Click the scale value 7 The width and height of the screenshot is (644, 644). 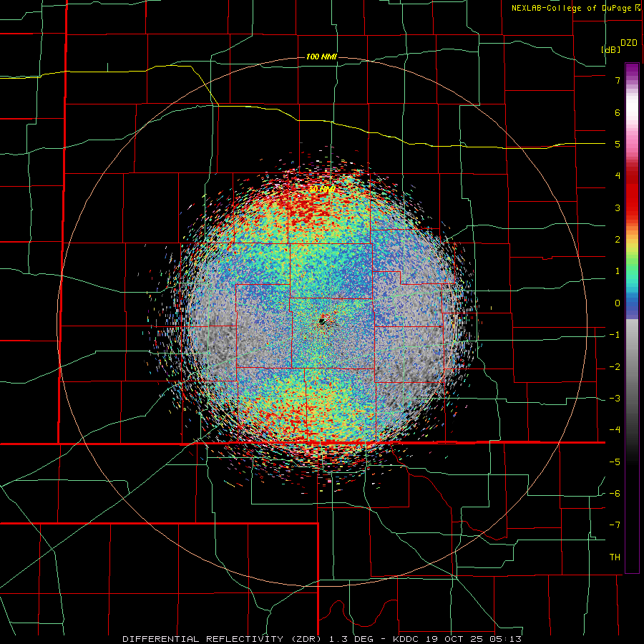coord(618,80)
